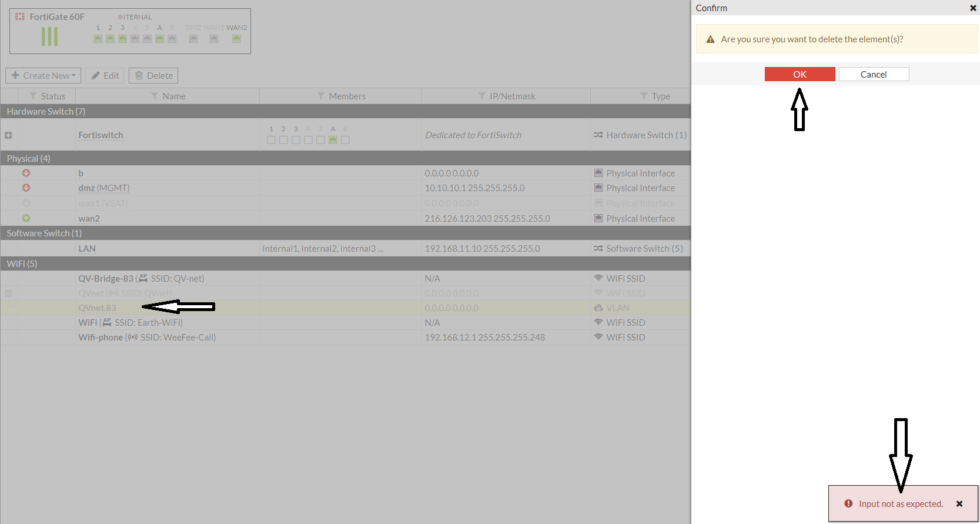The height and width of the screenshot is (524, 980).
Task: Click the down status icon for dmz (MGMT)
Action: pyautogui.click(x=26, y=188)
